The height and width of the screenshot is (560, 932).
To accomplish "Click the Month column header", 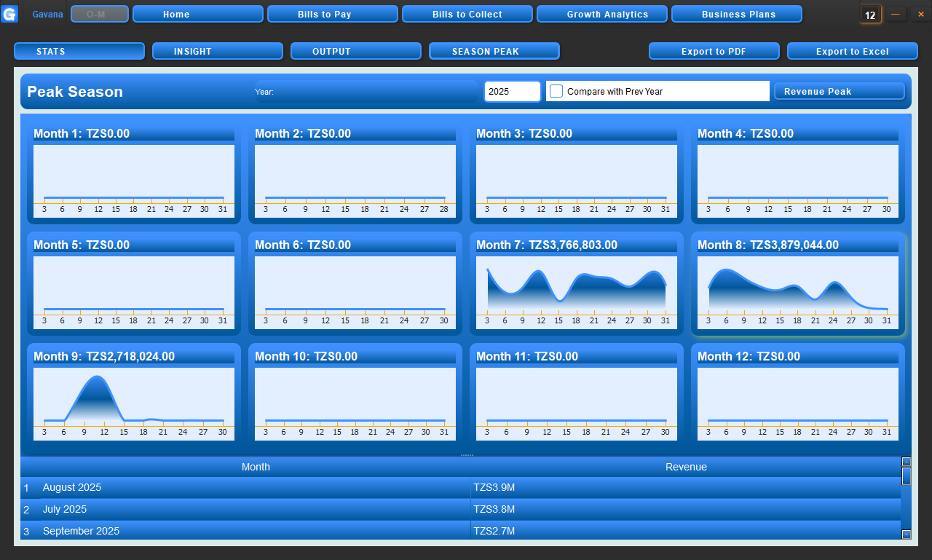I will pyautogui.click(x=256, y=467).
